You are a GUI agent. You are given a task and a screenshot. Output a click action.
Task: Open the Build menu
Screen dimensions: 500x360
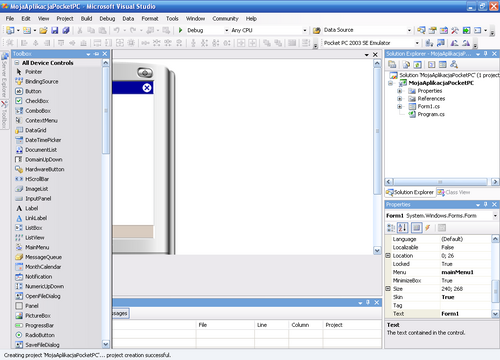click(x=86, y=19)
